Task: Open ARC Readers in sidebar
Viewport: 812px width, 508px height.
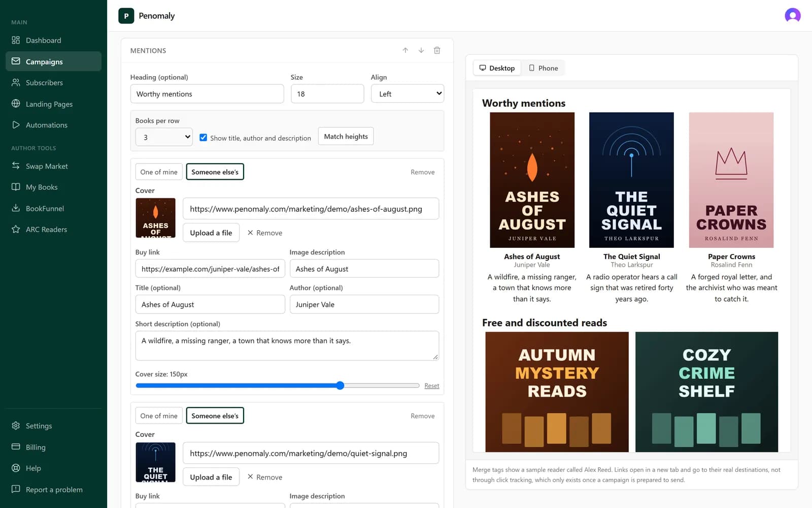Action: click(53, 229)
